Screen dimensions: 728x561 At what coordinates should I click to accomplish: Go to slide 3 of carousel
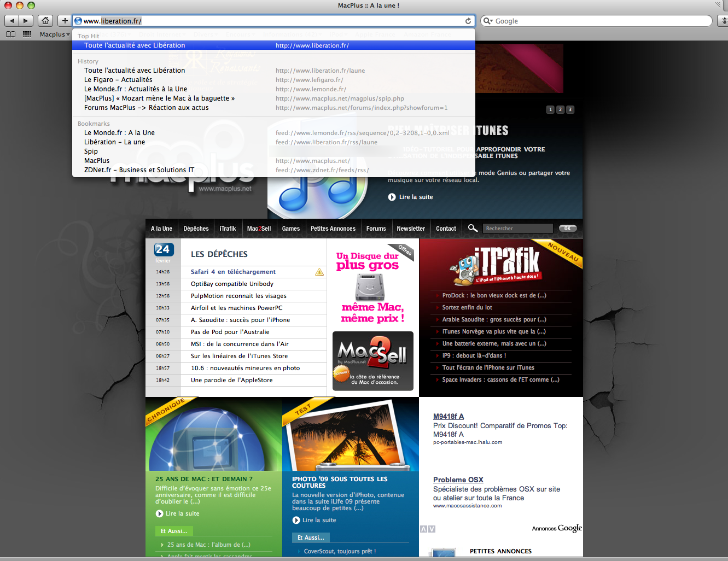point(570,109)
